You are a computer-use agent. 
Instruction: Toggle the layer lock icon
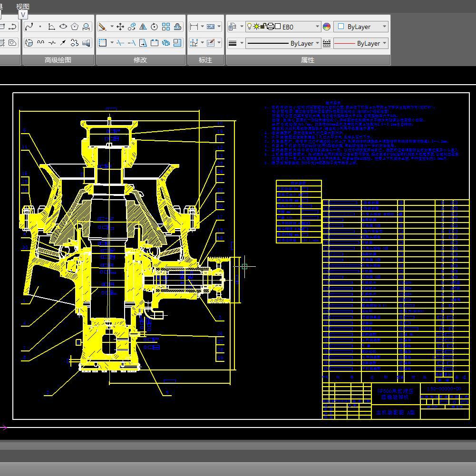coord(263,27)
